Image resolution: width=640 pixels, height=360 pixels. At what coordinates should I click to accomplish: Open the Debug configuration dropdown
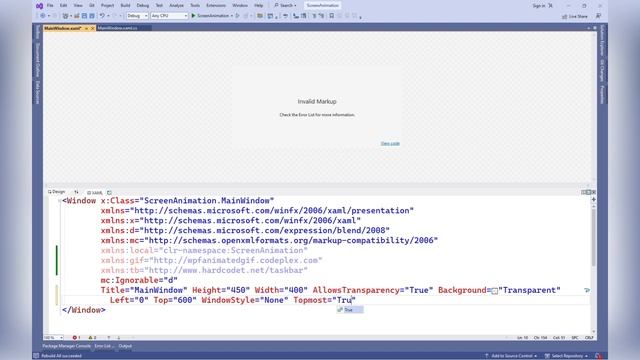(137, 16)
